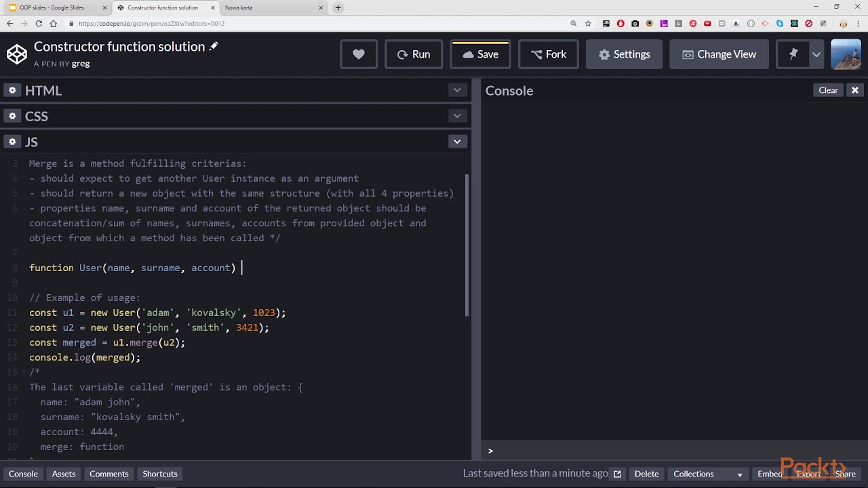Click the B. extension icon

tap(736, 23)
